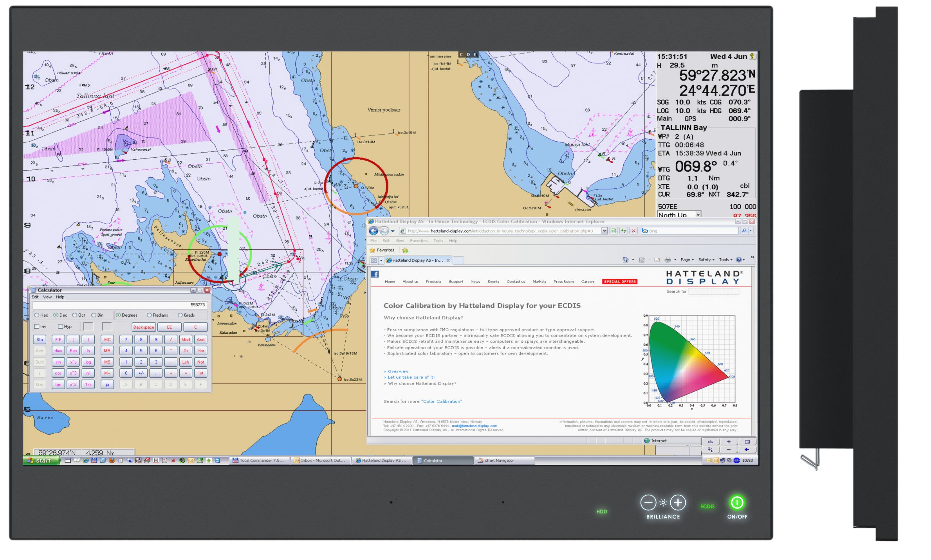The width and height of the screenshot is (931, 560).
Task: Select the Hex radio button in Calculator
Action: pos(37,315)
